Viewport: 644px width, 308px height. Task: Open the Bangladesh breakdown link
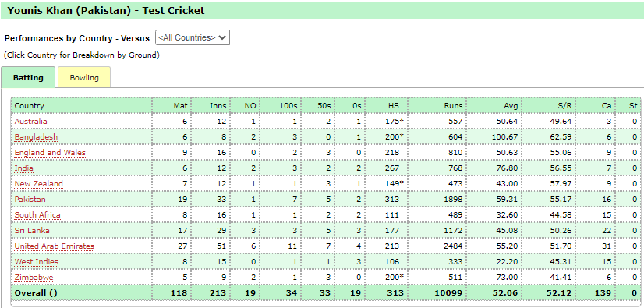[x=36, y=137]
